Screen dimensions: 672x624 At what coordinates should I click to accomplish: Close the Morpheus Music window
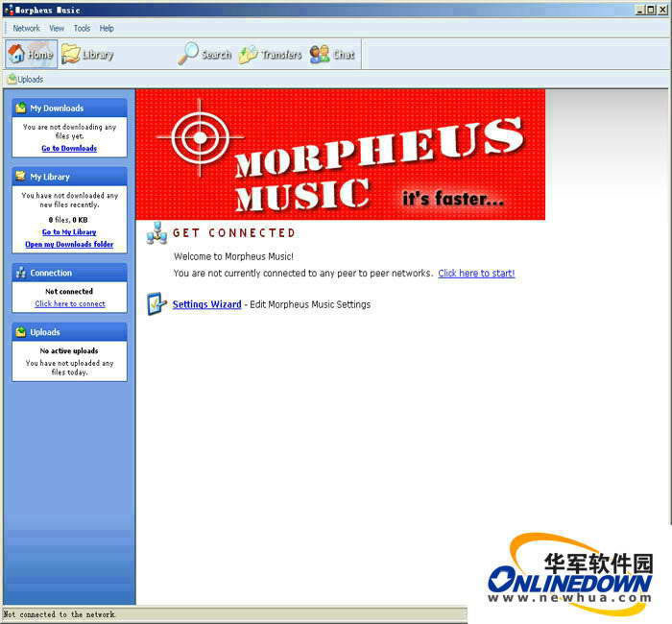pos(662,10)
